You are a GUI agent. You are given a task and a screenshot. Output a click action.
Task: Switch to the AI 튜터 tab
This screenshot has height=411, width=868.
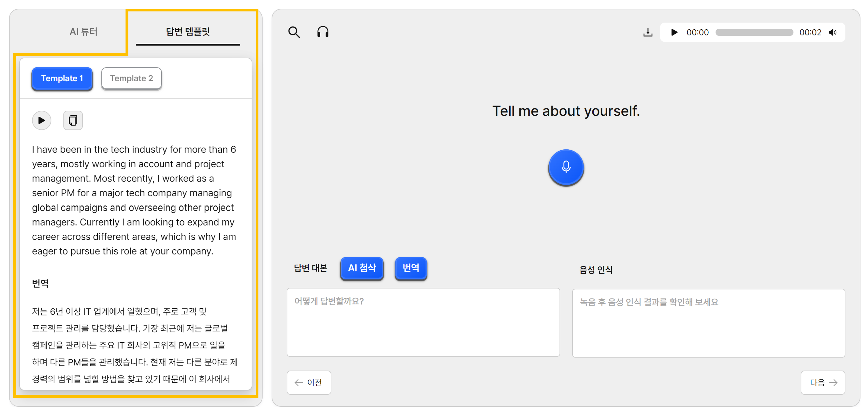tap(83, 32)
